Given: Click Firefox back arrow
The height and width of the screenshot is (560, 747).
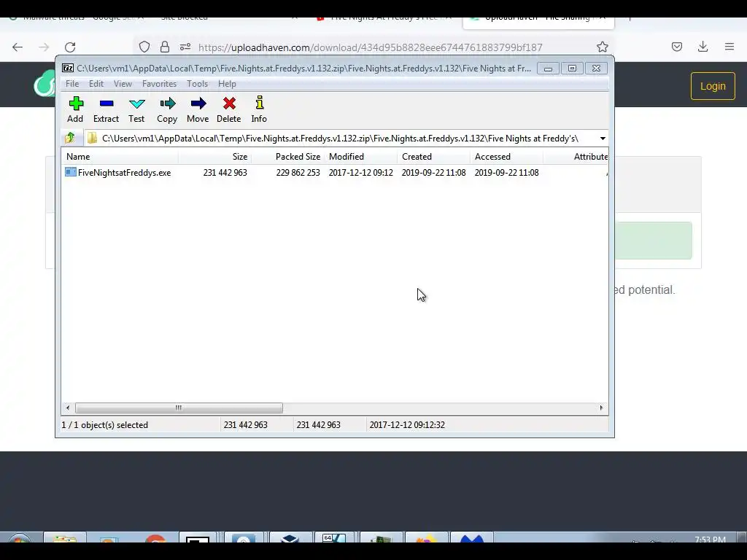Looking at the screenshot, I should [18, 47].
